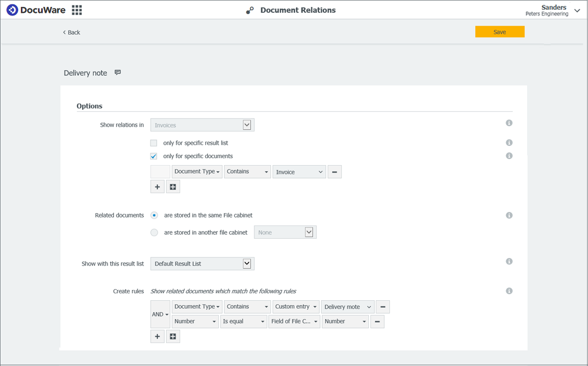Select stored in another file cabinet option
Image resolution: width=588 pixels, height=366 pixels.
154,232
